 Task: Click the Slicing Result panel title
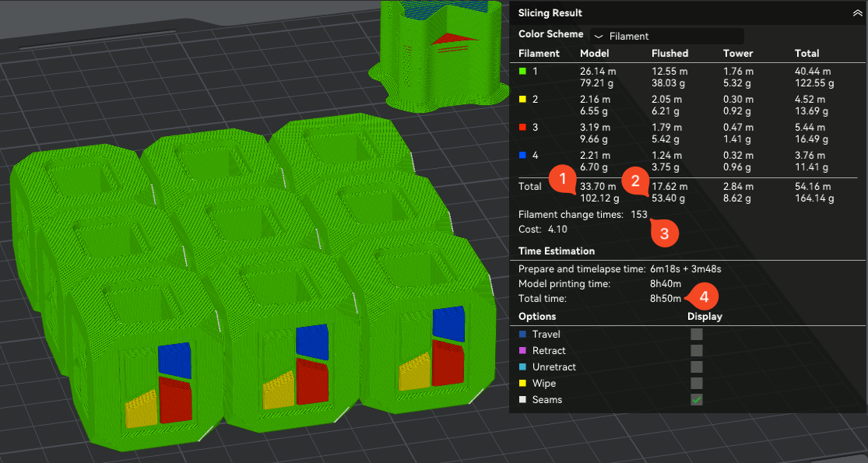click(550, 13)
